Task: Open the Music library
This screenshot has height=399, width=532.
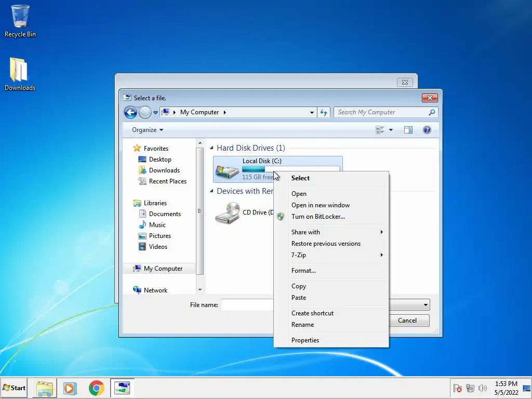Action: (152, 224)
